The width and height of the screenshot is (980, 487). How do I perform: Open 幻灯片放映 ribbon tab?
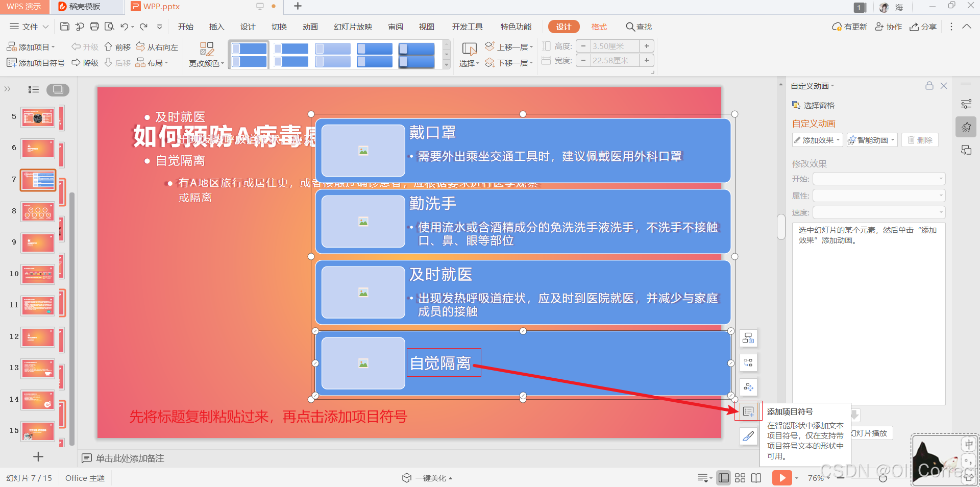(353, 27)
